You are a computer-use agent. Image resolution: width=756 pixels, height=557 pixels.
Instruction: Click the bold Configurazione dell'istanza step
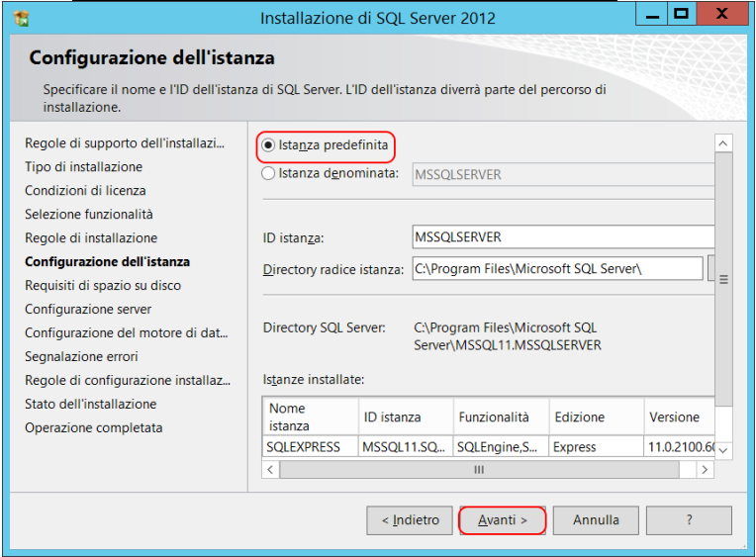pos(107,262)
